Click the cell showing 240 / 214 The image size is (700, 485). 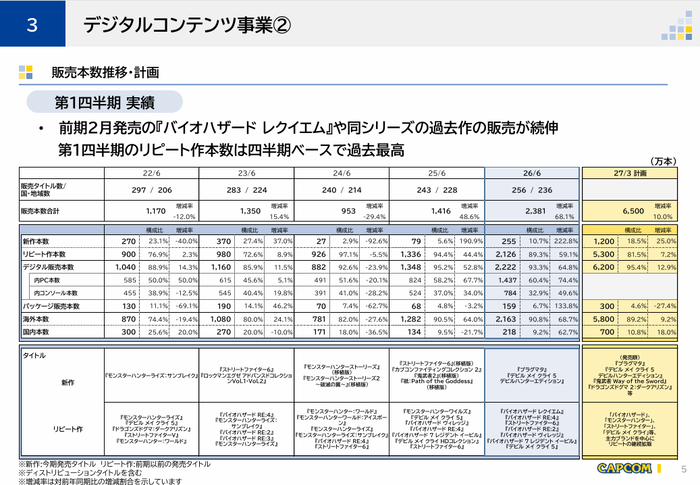point(342,190)
